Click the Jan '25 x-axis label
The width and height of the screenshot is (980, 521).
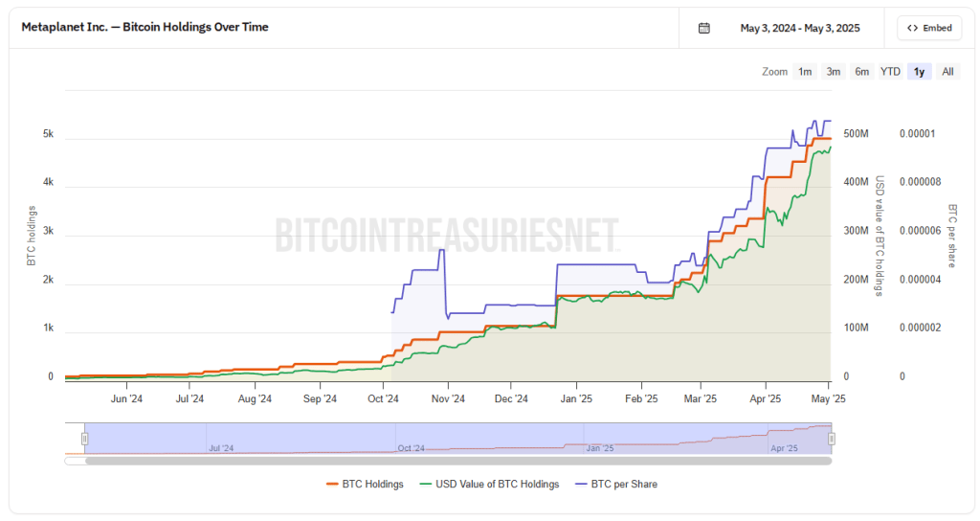coord(576,399)
